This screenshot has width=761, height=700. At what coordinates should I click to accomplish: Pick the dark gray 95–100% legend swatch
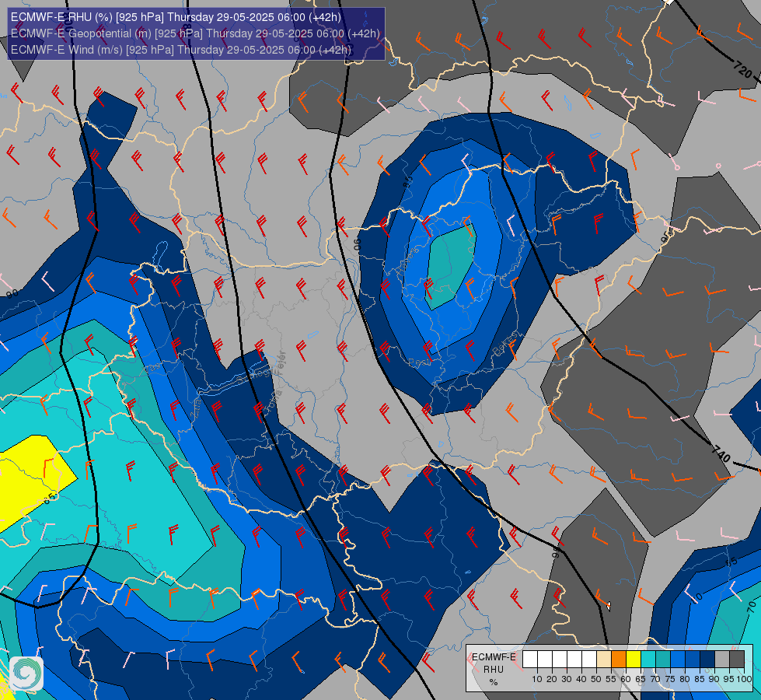tap(737, 660)
